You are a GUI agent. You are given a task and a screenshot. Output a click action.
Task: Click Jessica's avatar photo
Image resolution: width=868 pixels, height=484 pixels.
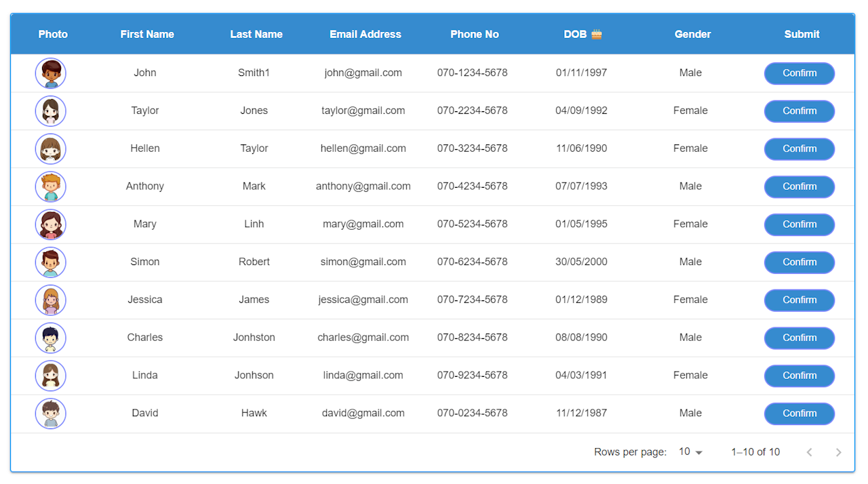[x=51, y=300]
